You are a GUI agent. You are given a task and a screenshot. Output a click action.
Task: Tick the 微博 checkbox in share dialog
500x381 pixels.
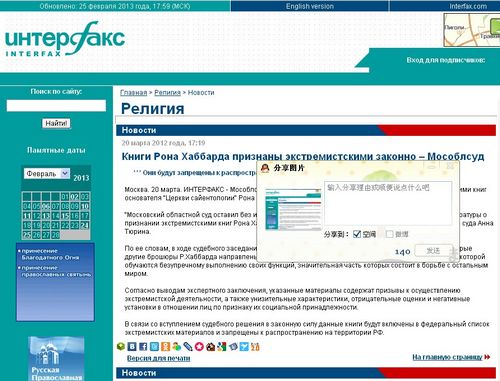click(x=389, y=234)
